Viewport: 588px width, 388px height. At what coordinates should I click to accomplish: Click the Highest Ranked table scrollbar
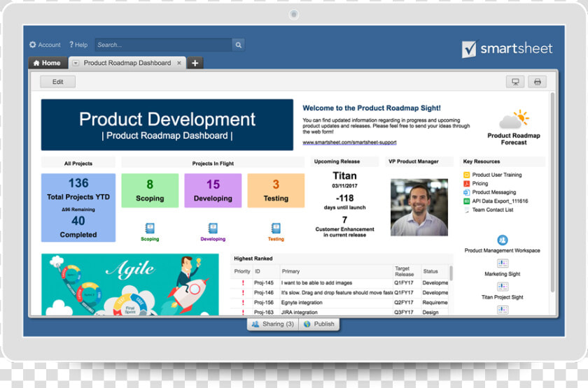click(x=451, y=273)
